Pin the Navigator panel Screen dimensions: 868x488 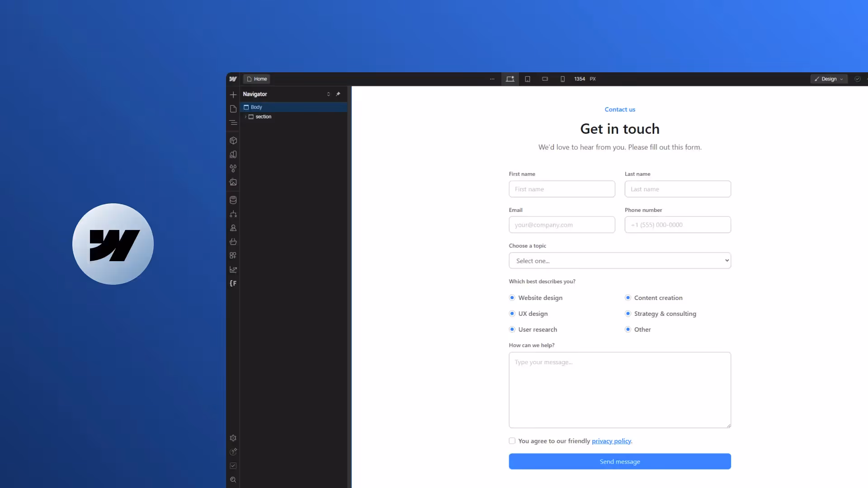coord(338,94)
